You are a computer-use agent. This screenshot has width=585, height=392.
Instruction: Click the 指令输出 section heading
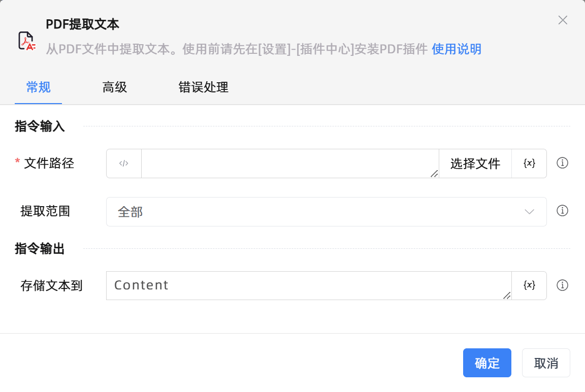point(40,248)
